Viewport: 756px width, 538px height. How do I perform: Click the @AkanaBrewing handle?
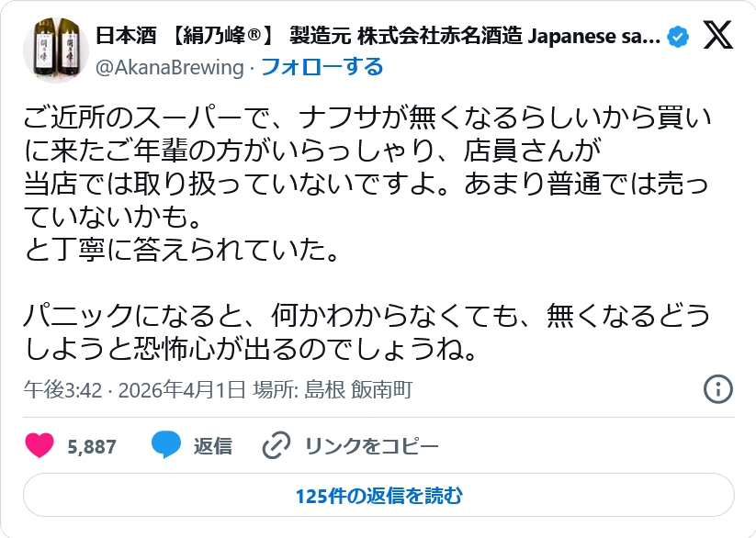pyautogui.click(x=170, y=67)
